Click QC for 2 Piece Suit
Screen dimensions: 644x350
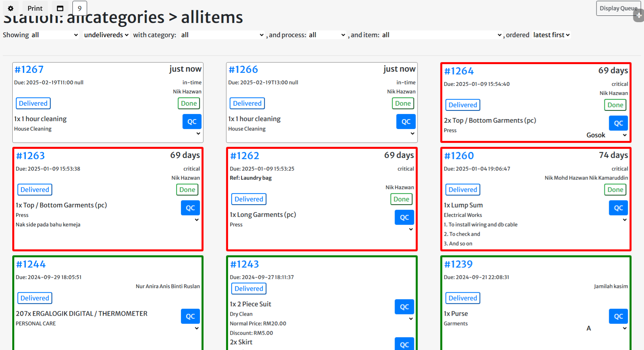(405, 307)
